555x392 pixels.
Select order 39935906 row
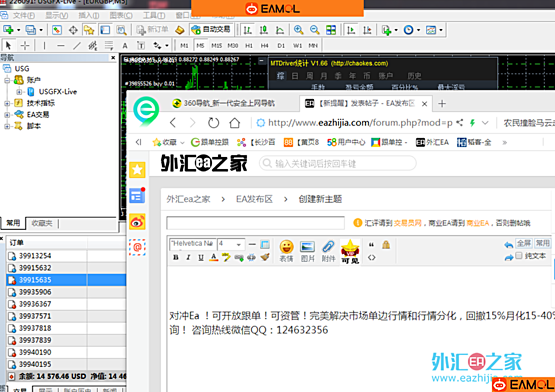pyautogui.click(x=66, y=292)
